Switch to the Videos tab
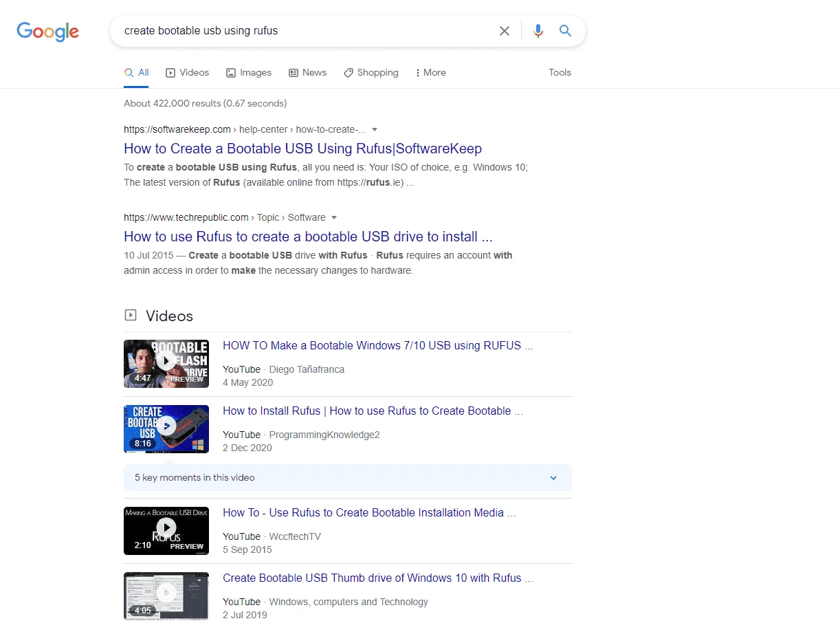This screenshot has height=621, width=840. click(x=187, y=72)
